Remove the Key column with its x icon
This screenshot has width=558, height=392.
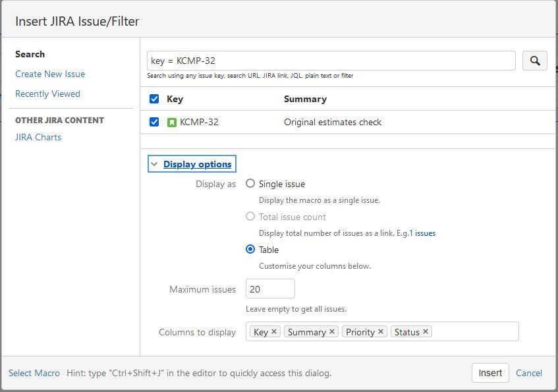pos(273,332)
